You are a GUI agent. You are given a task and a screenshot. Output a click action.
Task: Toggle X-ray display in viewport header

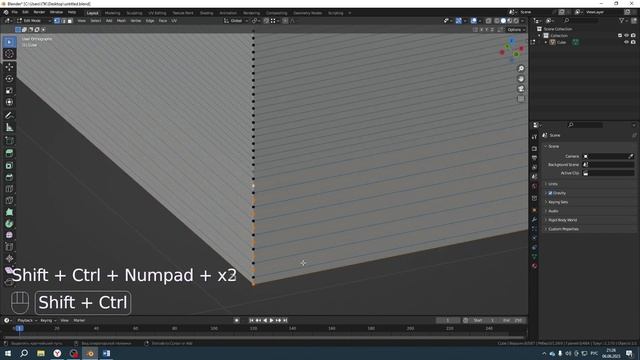[x=489, y=20]
